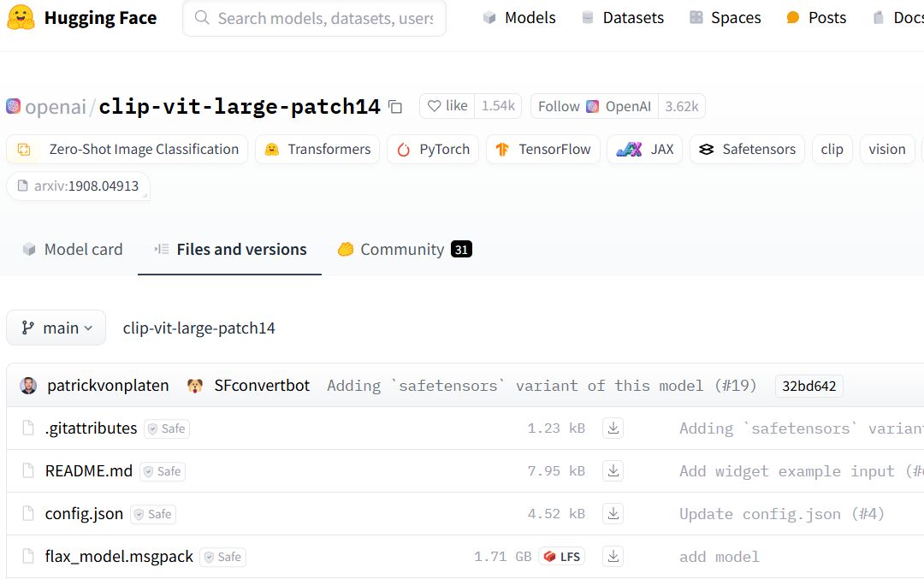Image resolution: width=924 pixels, height=579 pixels.
Task: Click the Safe badge next to flax_model.msgpack
Action: [222, 558]
